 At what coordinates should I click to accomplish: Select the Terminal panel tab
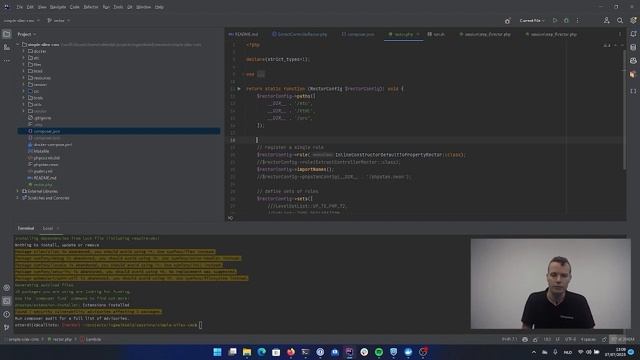[x=26, y=228]
